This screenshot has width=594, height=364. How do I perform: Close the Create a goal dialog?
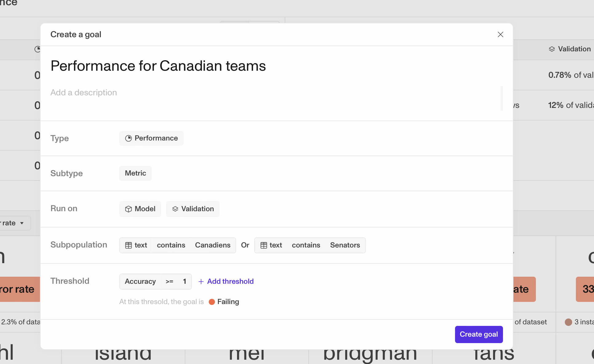pyautogui.click(x=500, y=34)
